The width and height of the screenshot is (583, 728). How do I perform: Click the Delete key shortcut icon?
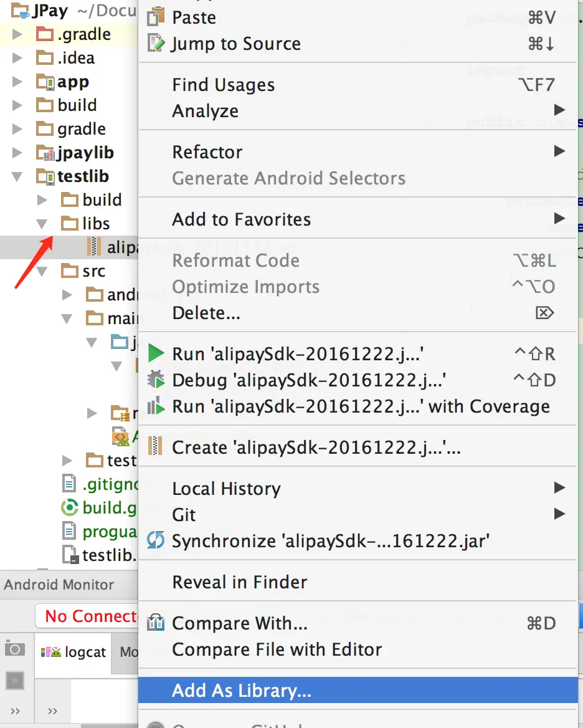544,312
